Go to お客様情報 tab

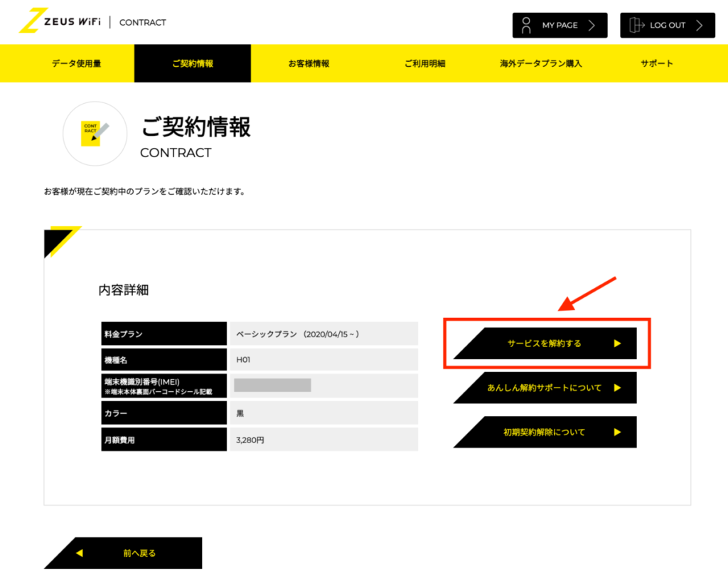click(x=309, y=63)
